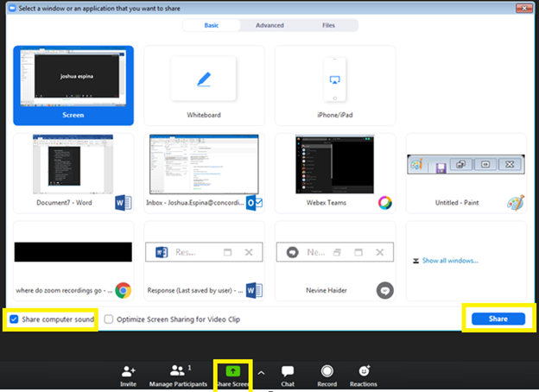Click the Invite icon in meeting toolbar
Image resolution: width=539 pixels, height=392 pixels.
[129, 372]
